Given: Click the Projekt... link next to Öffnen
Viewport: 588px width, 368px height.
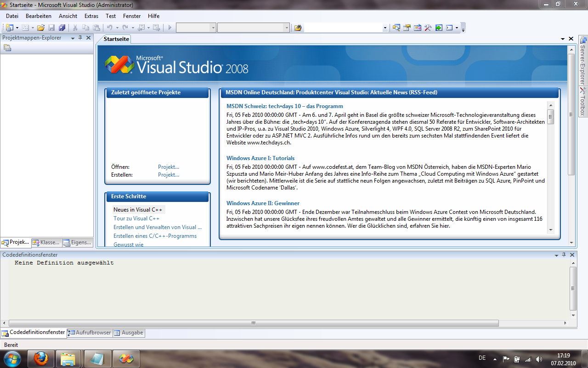Looking at the screenshot, I should click(x=169, y=167).
